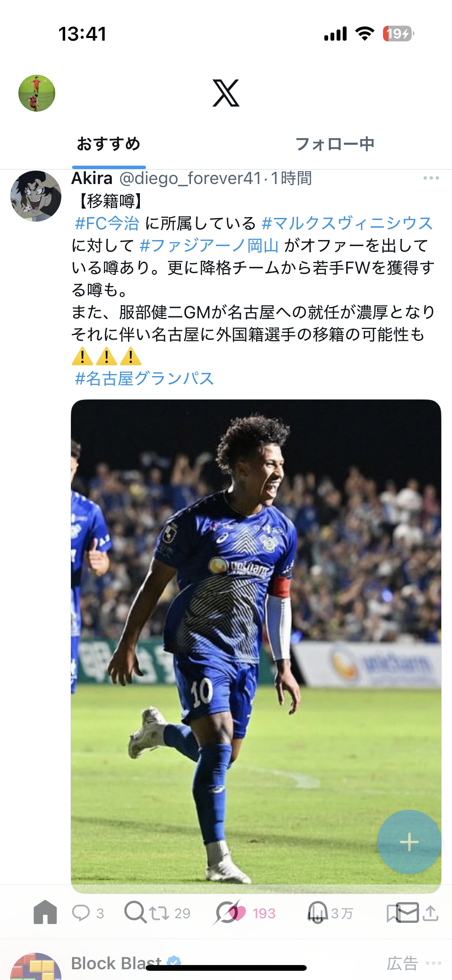Switch to the フォロー中 tab
The image size is (452, 980).
tap(335, 144)
